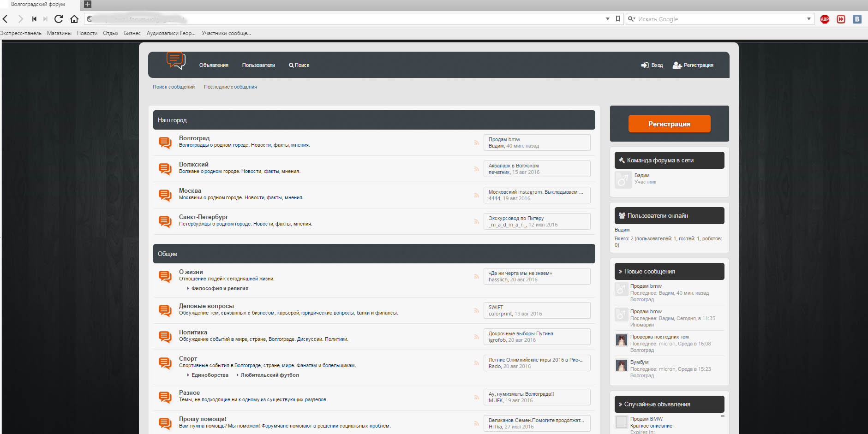Viewport: 868px width, 434px height.
Task: Reload the page with the refresh icon
Action: pyautogui.click(x=59, y=19)
